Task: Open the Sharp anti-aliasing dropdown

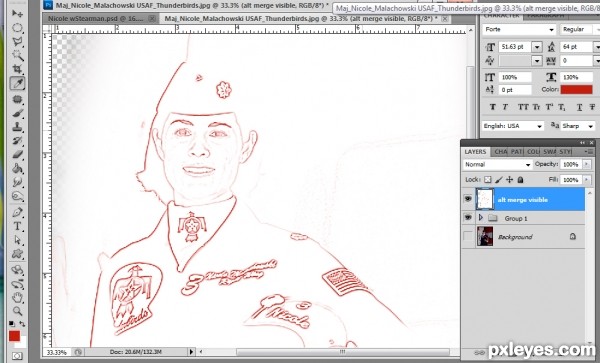Action: (x=578, y=126)
